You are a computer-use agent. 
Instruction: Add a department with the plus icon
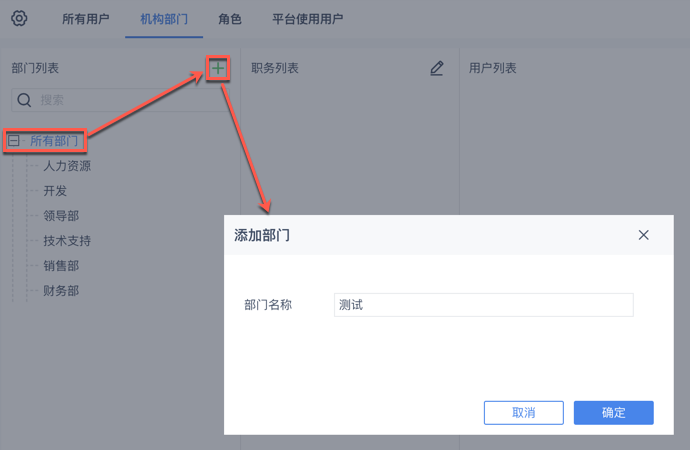[x=218, y=68]
